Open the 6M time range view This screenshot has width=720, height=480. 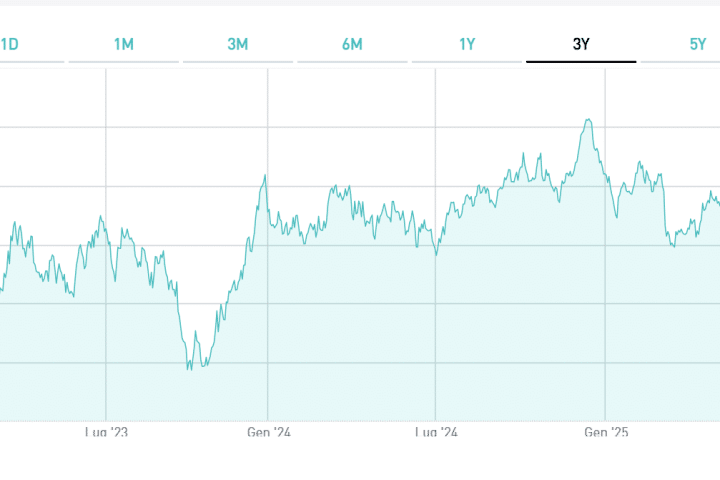[352, 44]
